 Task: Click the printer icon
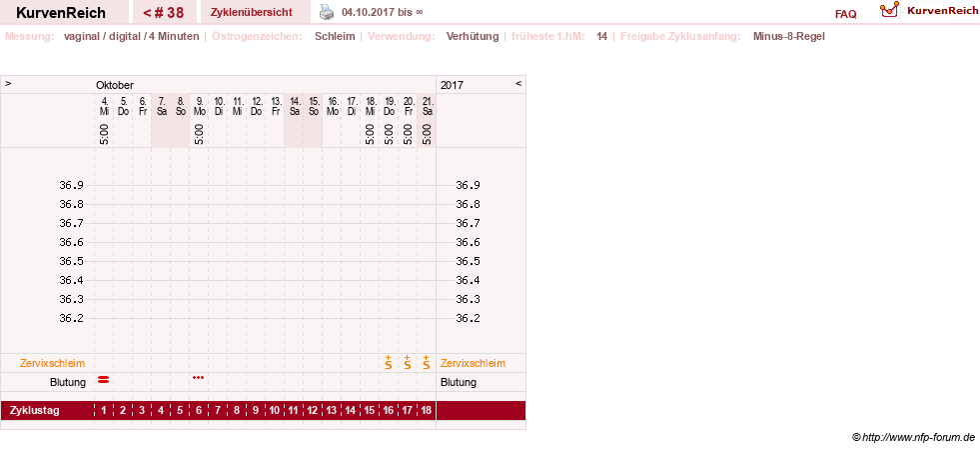[327, 12]
